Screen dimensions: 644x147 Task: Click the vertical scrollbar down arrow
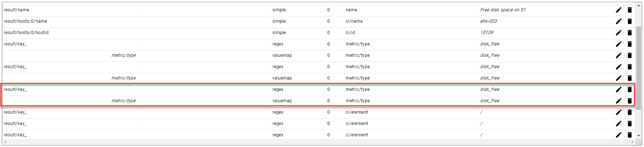pyautogui.click(x=639, y=136)
